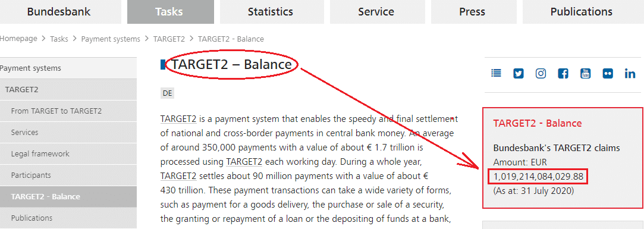Open the Service menu tab
Screen dimensions: 644x229
[376, 11]
